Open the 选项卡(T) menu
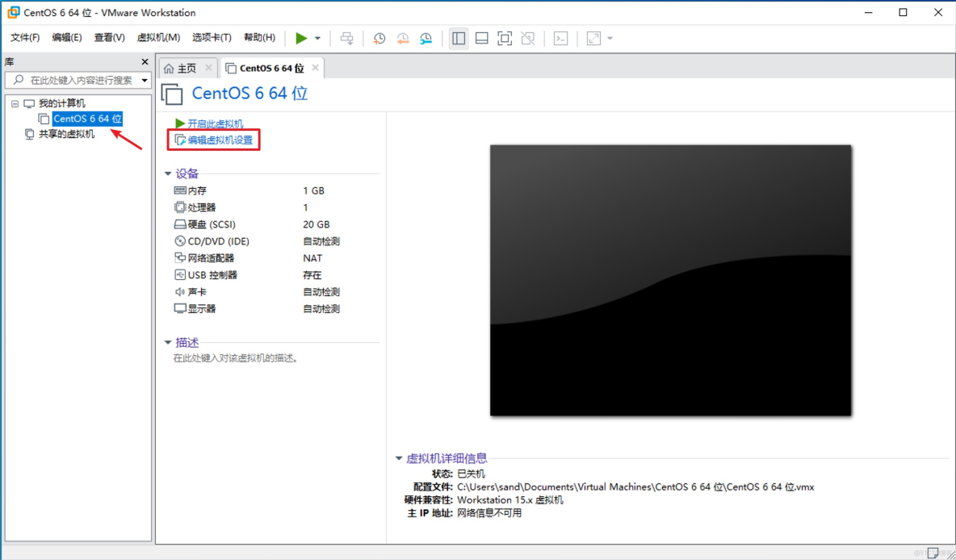Image resolution: width=956 pixels, height=560 pixels. pos(212,38)
